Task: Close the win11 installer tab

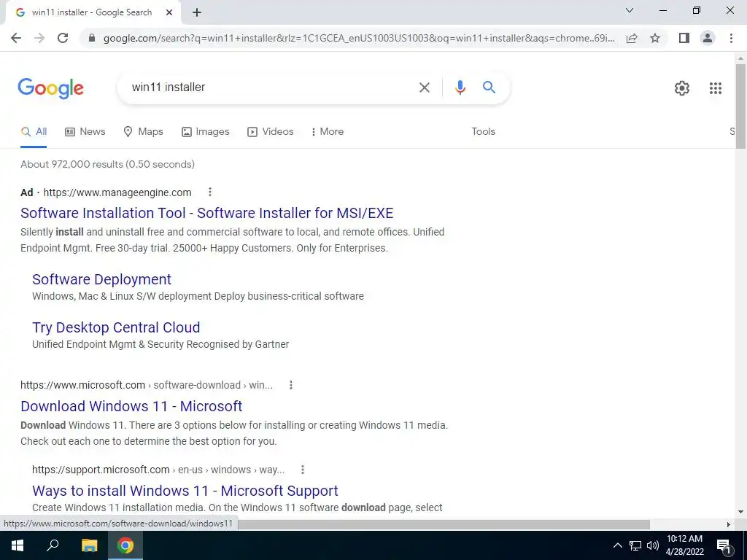Action: [169, 12]
